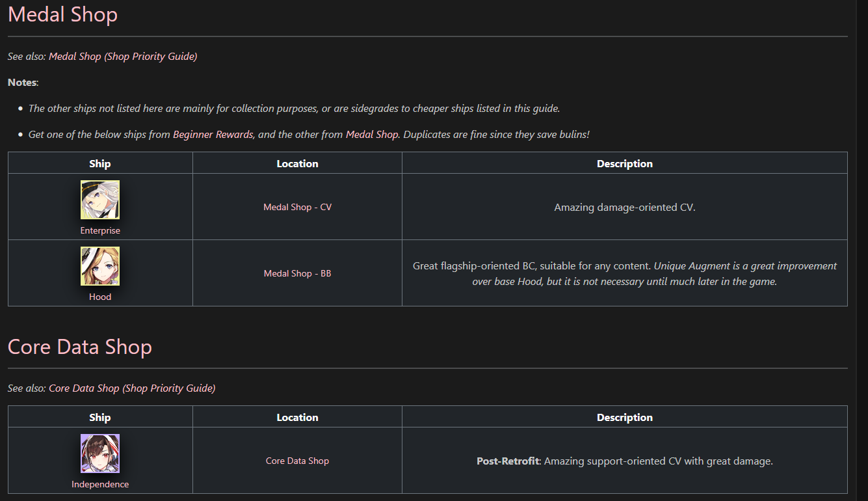Open Core Data Shop (Shop Priority Guide) link
The image size is (868, 501).
pyautogui.click(x=132, y=388)
